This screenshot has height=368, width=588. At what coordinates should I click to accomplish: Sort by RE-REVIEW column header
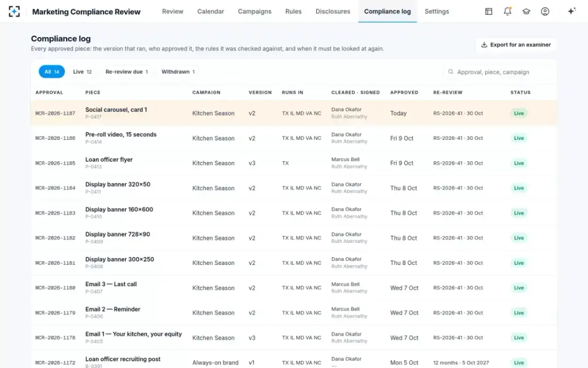[448, 92]
